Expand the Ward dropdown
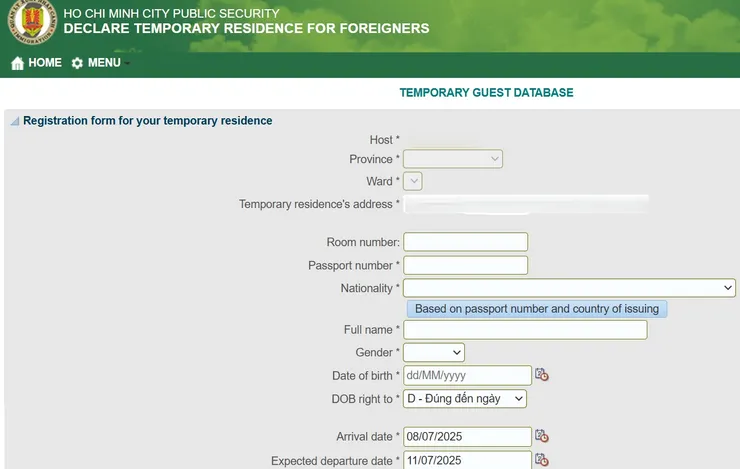 tap(412, 181)
